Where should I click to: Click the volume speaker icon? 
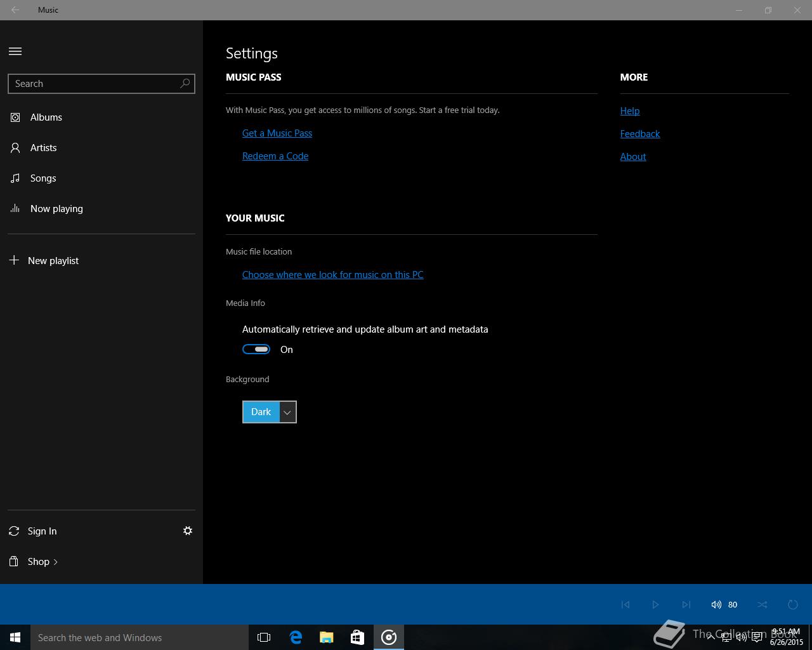coord(716,604)
